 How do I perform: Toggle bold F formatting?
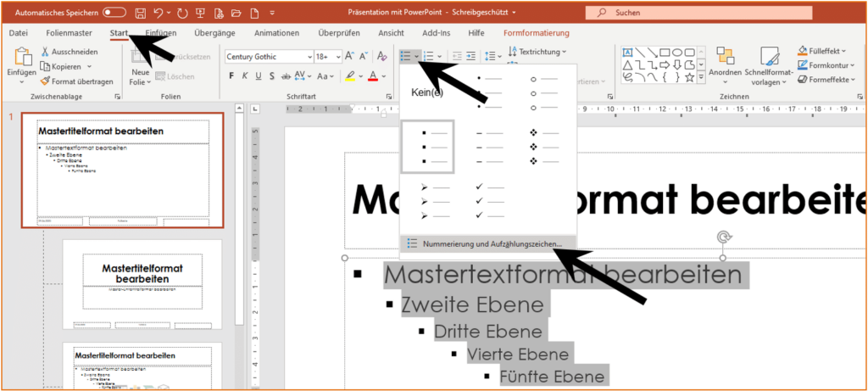(231, 75)
